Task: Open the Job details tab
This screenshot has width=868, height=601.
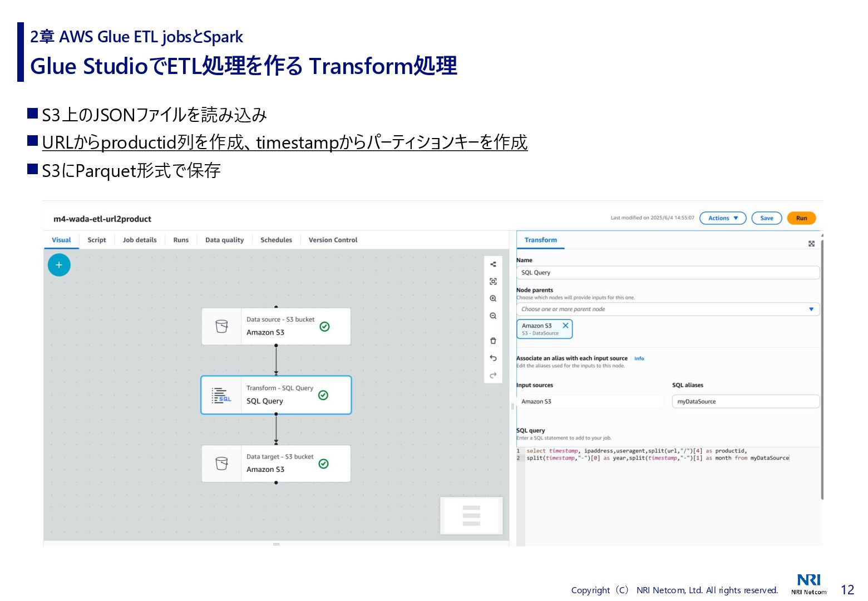Action: 140,240
